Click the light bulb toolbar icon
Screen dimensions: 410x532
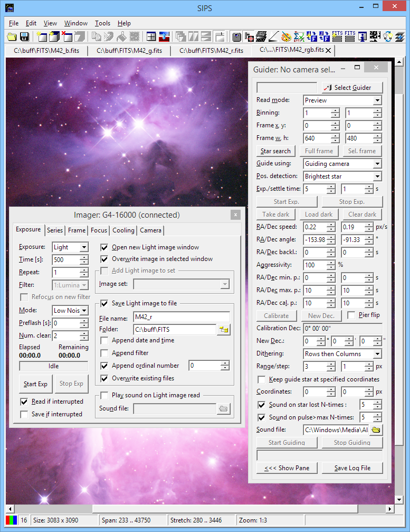388,36
